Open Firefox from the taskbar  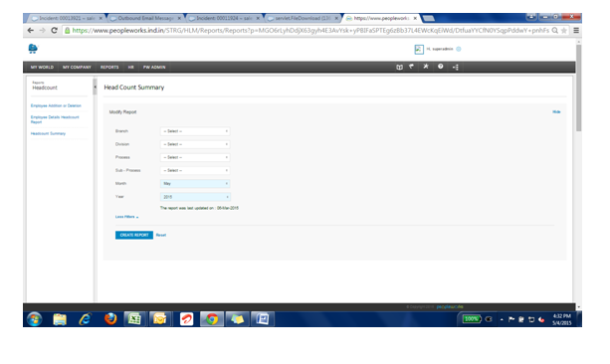pos(110,319)
